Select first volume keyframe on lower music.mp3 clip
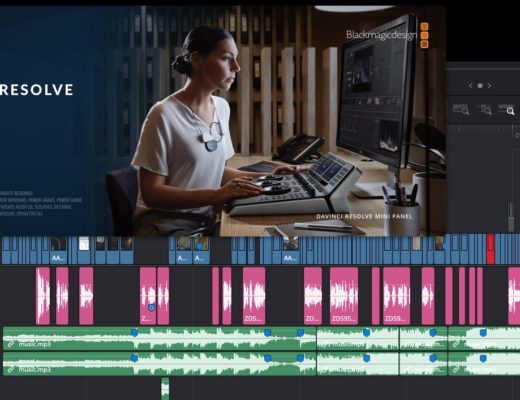 pyautogui.click(x=134, y=358)
